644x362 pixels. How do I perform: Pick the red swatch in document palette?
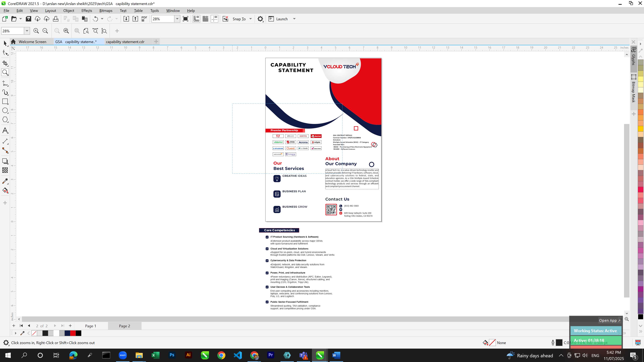click(73, 333)
